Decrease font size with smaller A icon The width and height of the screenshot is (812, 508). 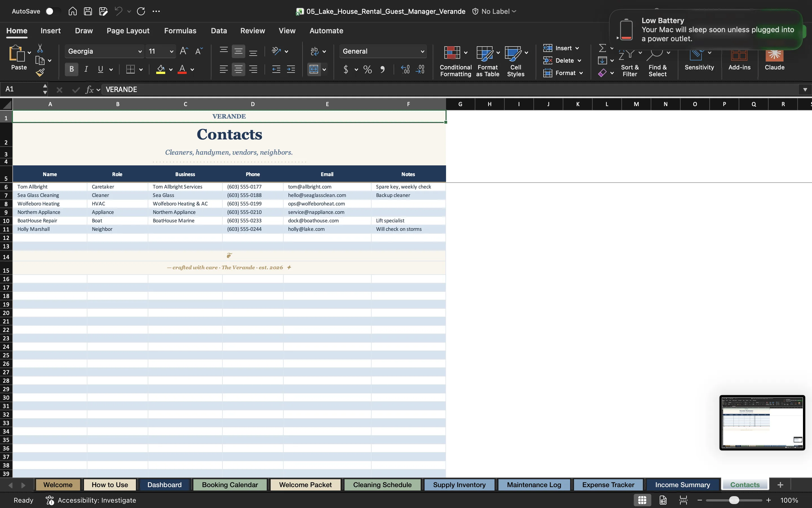coord(199,51)
